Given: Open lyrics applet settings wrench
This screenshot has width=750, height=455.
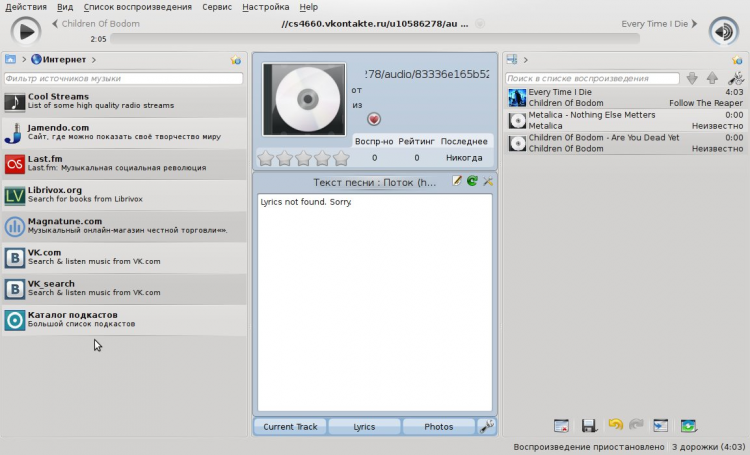Looking at the screenshot, I should 488,181.
